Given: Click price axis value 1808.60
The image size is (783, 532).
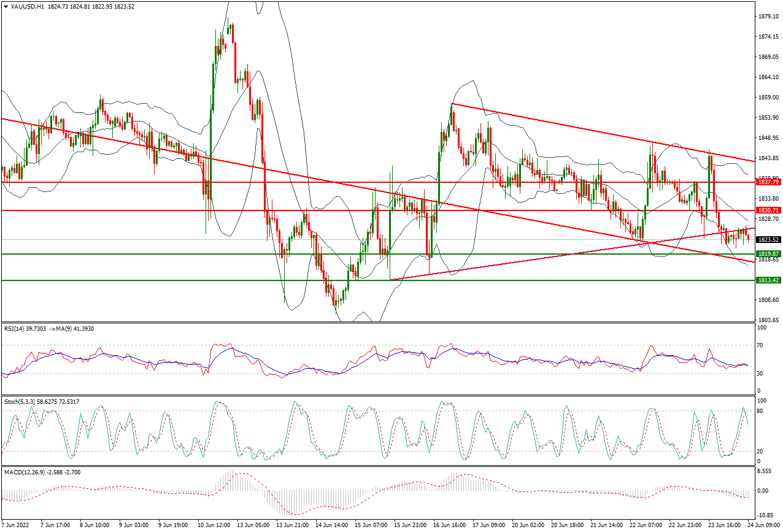Looking at the screenshot, I should [x=768, y=300].
